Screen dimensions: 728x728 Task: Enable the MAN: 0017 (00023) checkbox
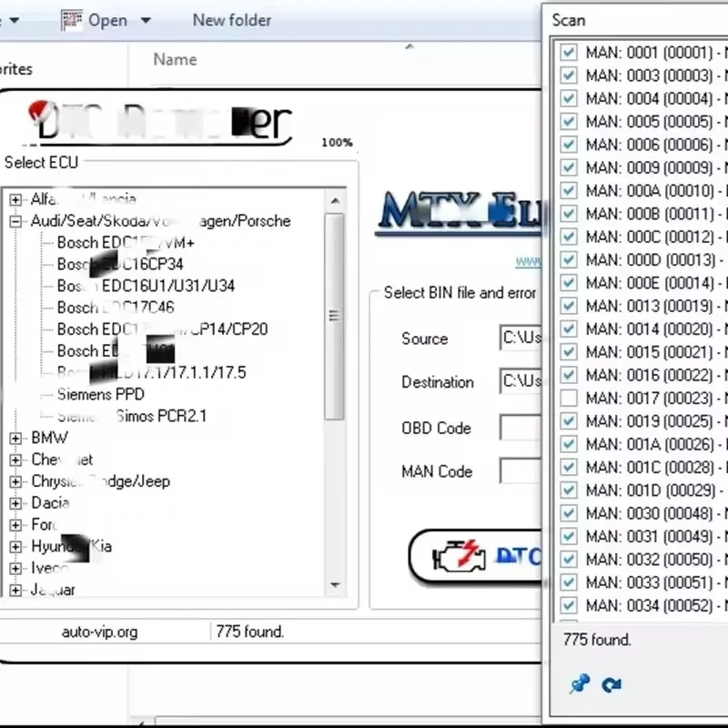point(568,398)
